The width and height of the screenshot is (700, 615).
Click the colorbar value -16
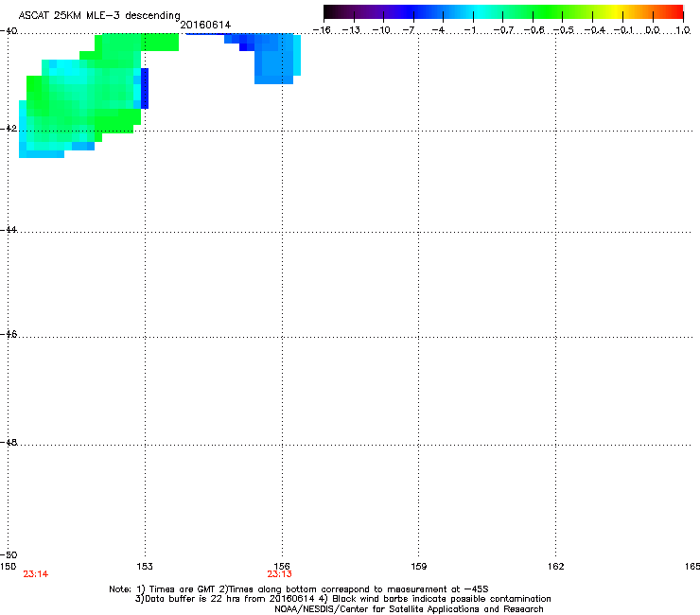[x=322, y=30]
